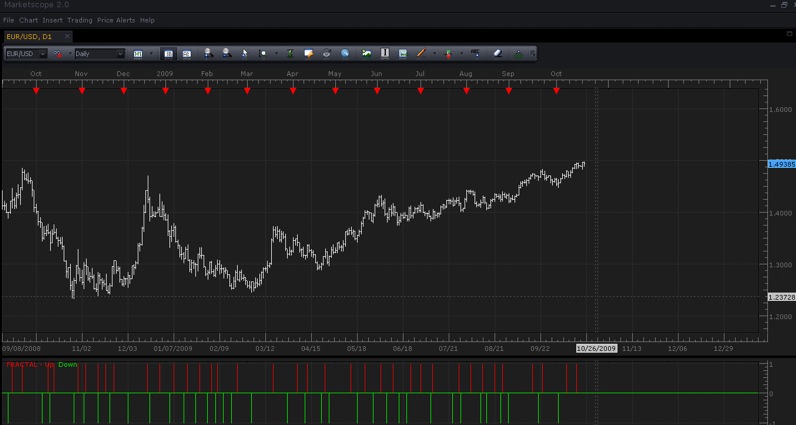Screen dimensions: 796x425
Task: Click the red marker under Jun
Action: pyautogui.click(x=377, y=91)
